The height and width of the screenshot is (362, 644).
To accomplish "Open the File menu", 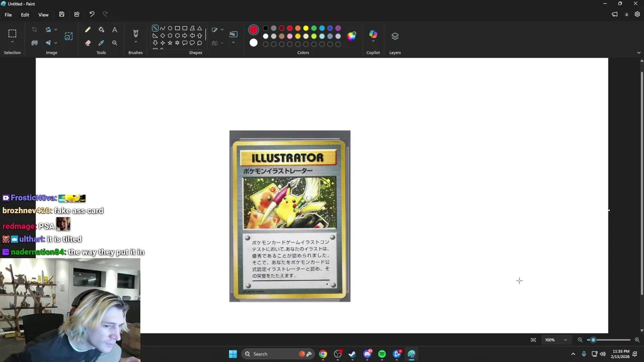I will tap(8, 15).
